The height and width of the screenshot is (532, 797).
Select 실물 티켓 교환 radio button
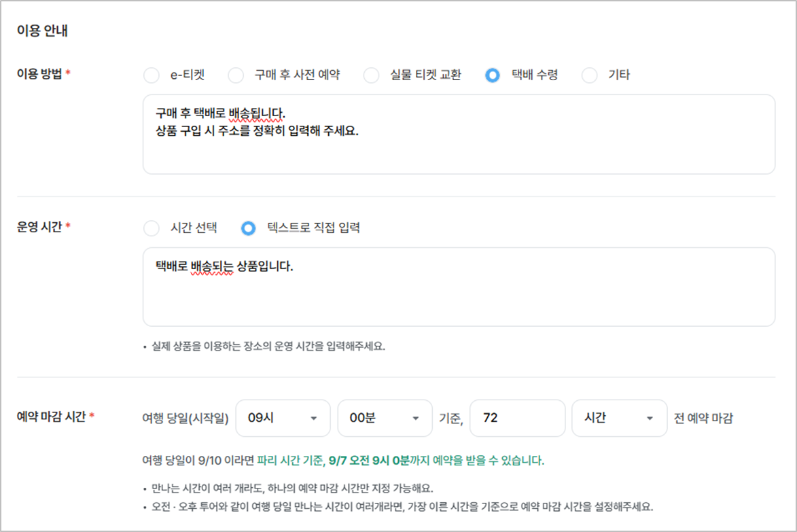371,75
